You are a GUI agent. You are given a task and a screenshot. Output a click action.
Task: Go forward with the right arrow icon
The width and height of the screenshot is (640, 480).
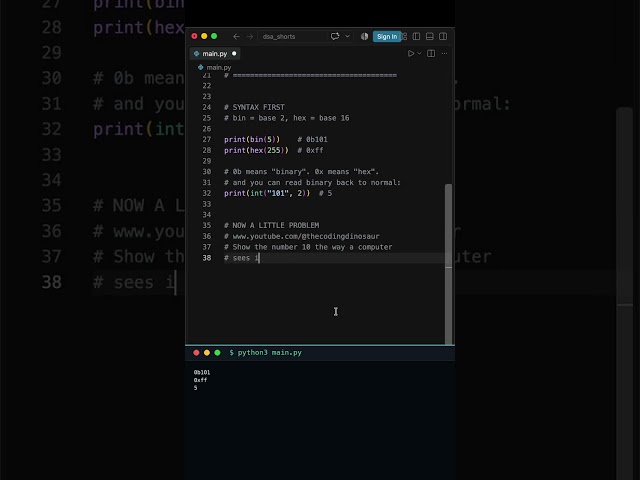[249, 37]
